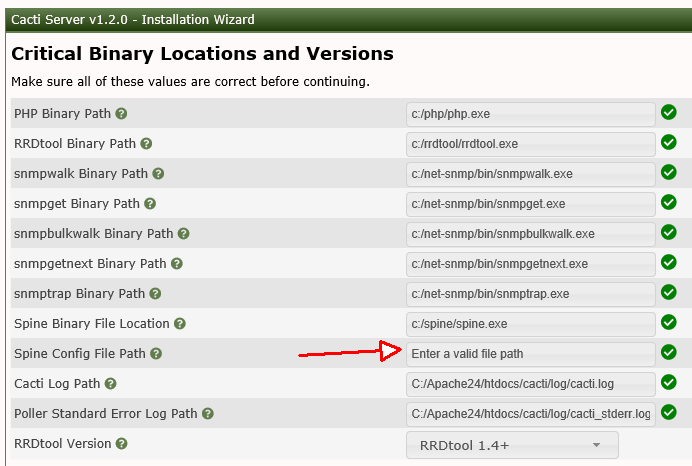Click into the snmptrap.exe path input
This screenshot has width=692, height=466.
(x=530, y=294)
